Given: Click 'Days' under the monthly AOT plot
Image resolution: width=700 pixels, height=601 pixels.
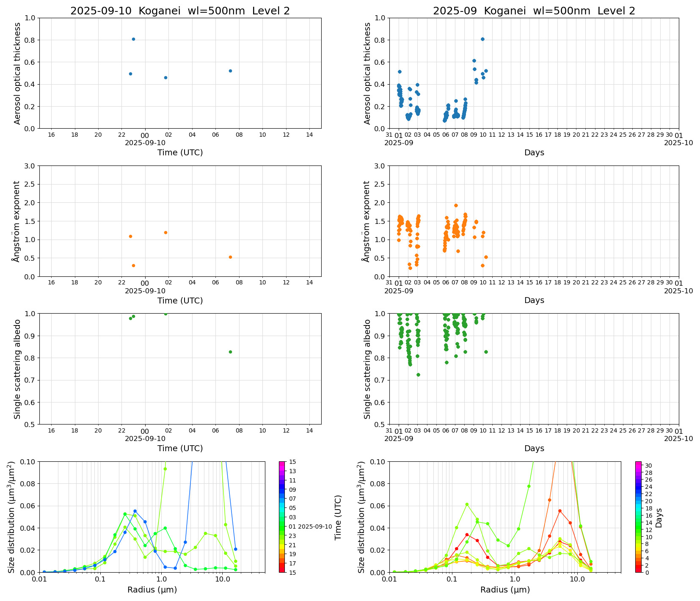Looking at the screenshot, I should pyautogui.click(x=534, y=152).
